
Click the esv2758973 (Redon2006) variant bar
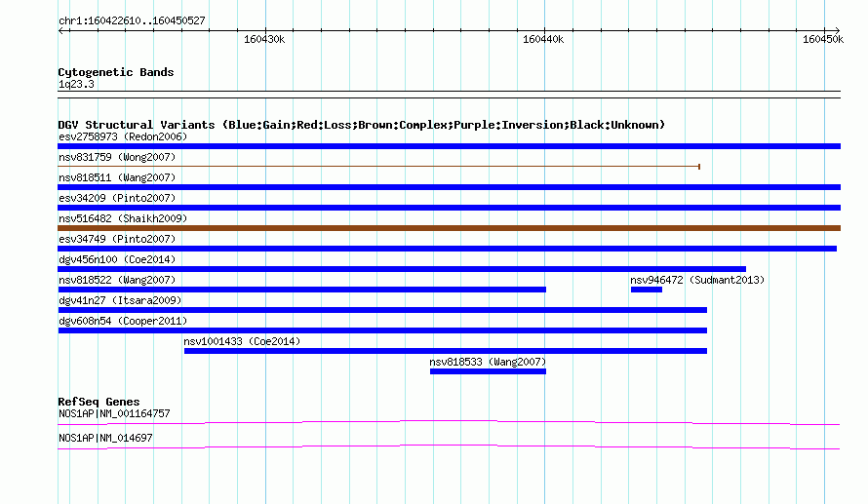[449, 146]
